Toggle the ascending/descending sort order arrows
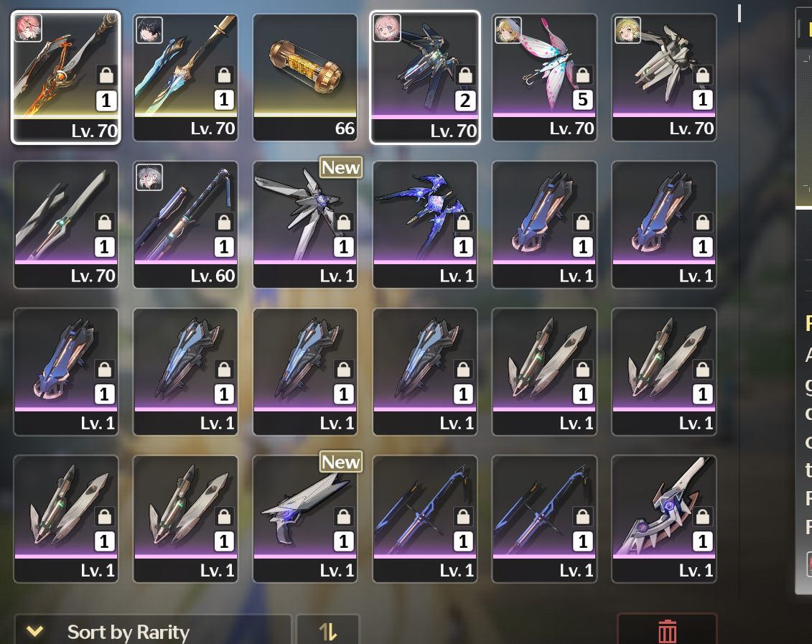The image size is (812, 644). tap(328, 631)
